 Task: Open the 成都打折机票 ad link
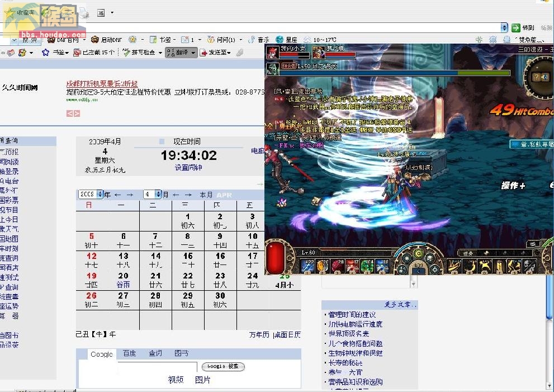point(102,84)
